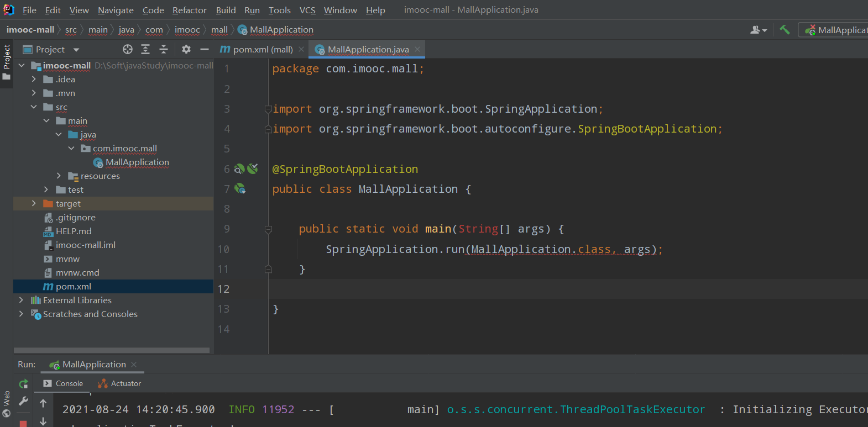Image resolution: width=868 pixels, height=427 pixels.
Task: Click the wrench icon in Run panel
Action: click(23, 402)
